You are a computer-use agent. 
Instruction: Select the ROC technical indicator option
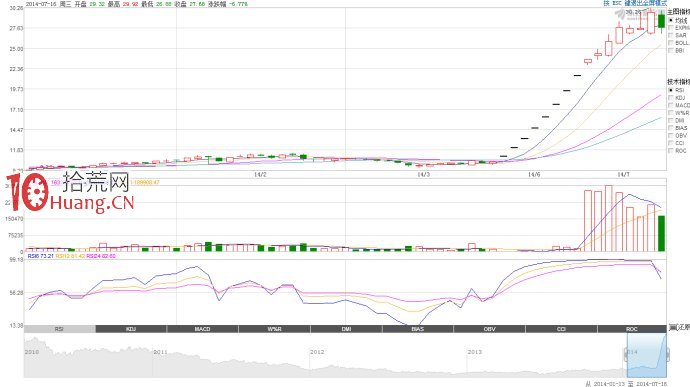(671, 150)
